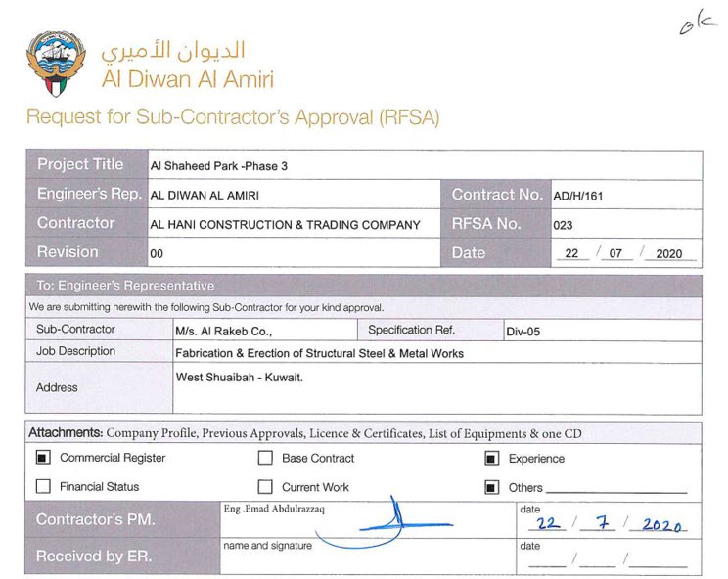728x579 pixels.
Task: Check the Base Contract checkbox
Action: pyautogui.click(x=265, y=458)
